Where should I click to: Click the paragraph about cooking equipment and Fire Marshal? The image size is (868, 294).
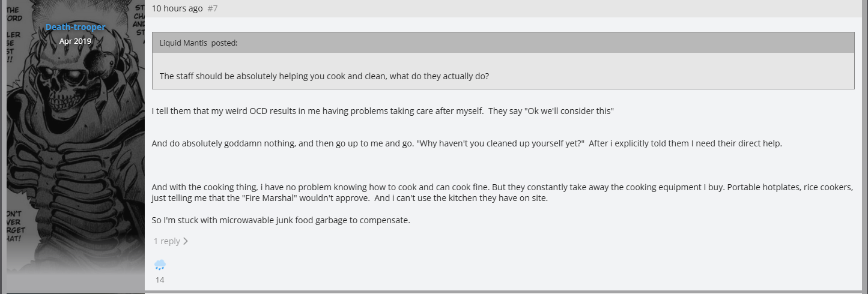[x=502, y=193]
